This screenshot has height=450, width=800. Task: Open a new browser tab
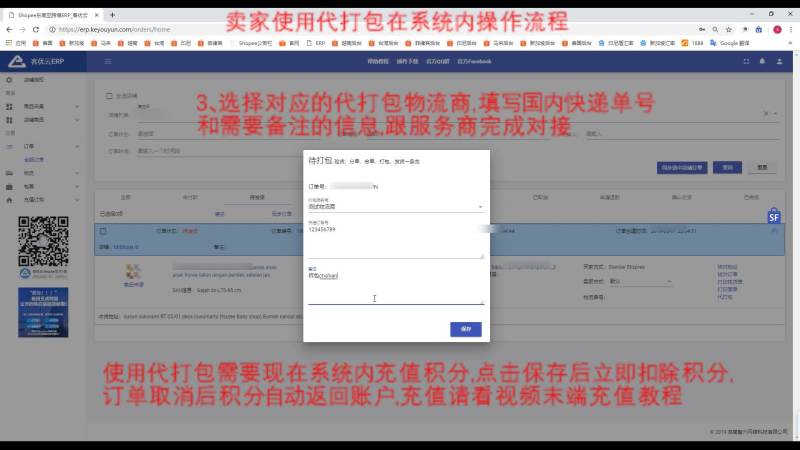[x=112, y=15]
